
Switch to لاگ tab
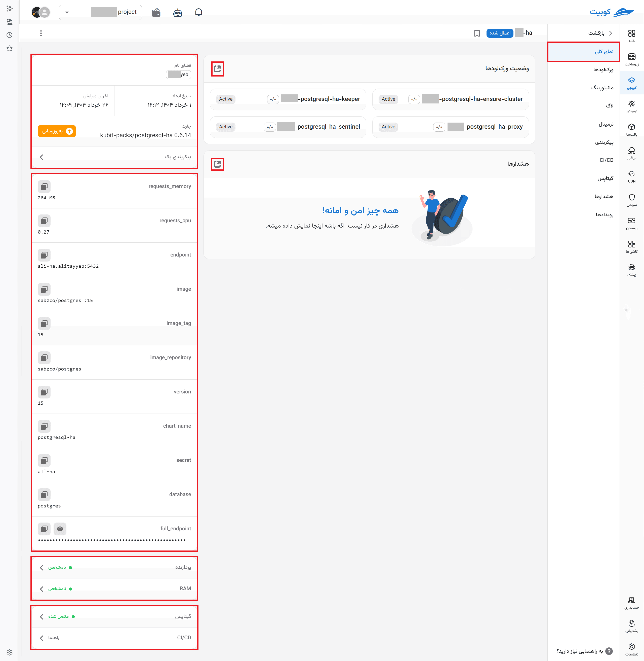pyautogui.click(x=583, y=106)
